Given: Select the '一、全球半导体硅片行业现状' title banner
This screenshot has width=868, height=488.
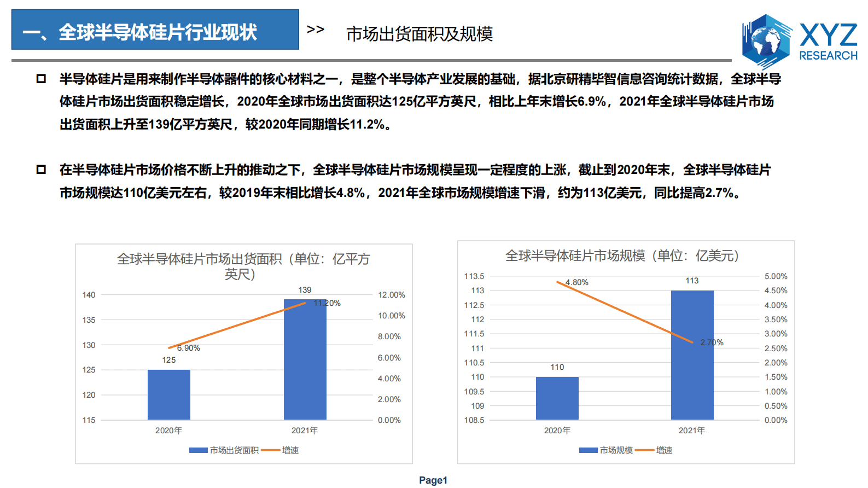Looking at the screenshot, I should [155, 30].
